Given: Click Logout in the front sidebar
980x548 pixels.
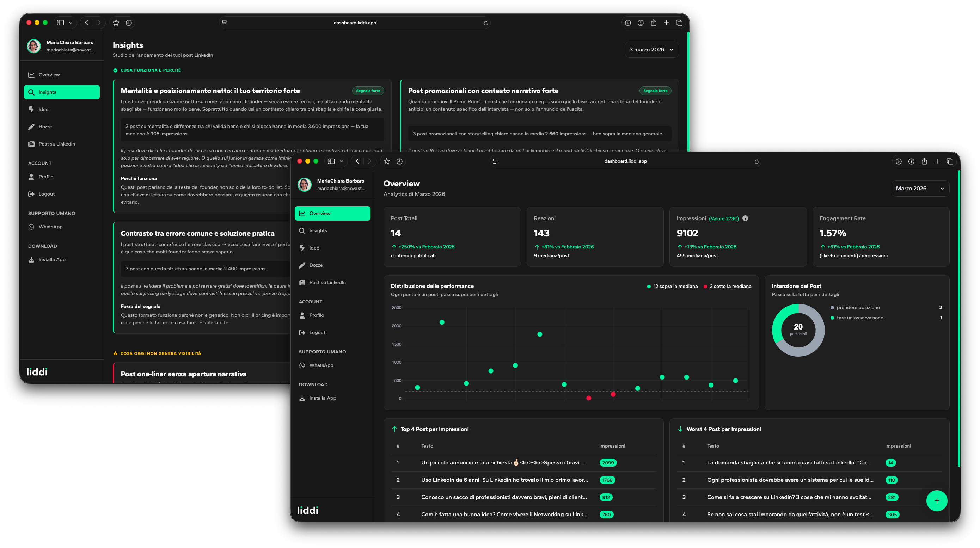Looking at the screenshot, I should click(317, 332).
